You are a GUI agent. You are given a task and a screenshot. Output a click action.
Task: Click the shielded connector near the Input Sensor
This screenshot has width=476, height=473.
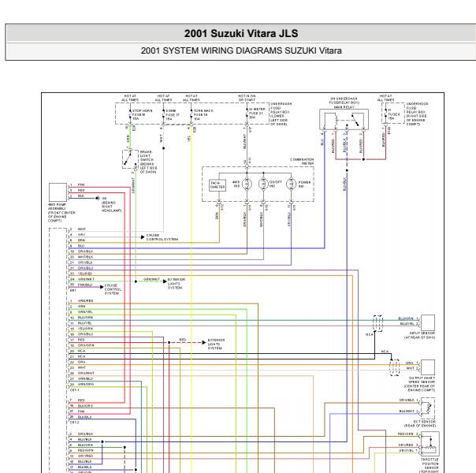coord(378,323)
